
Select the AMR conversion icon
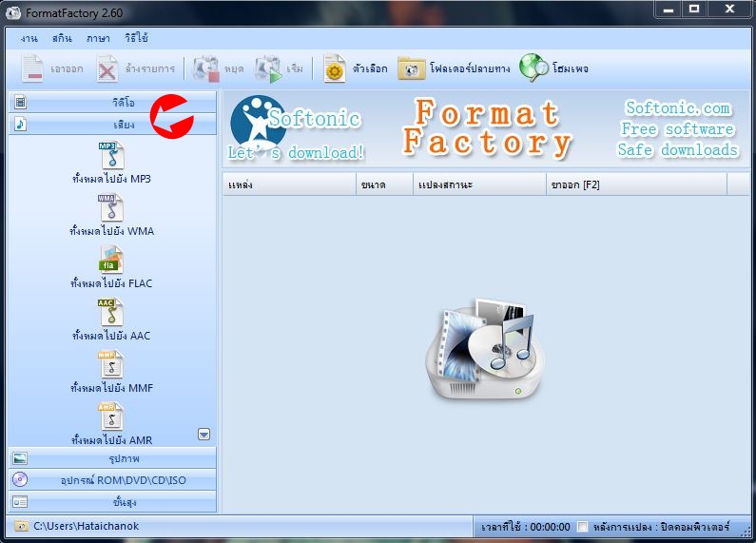tap(111, 417)
